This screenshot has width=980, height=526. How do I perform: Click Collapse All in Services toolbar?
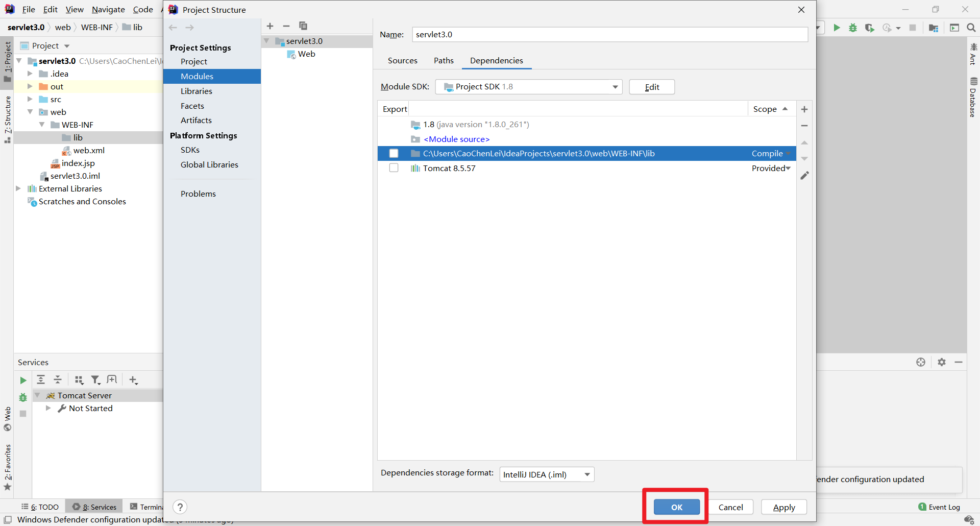(58, 379)
